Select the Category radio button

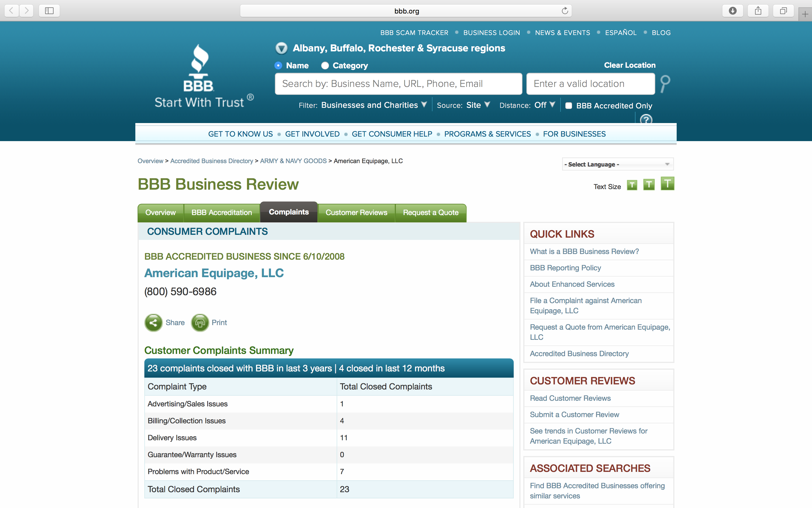325,65
